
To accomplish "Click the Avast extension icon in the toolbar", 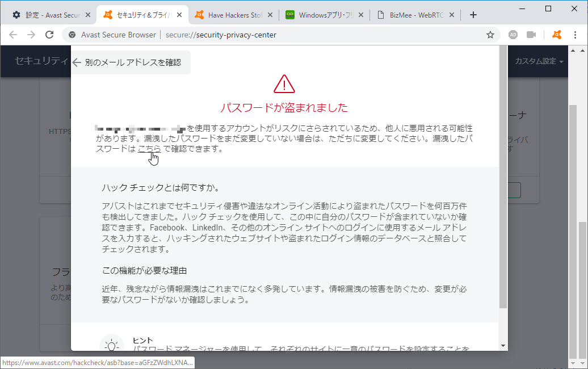I will coord(557,35).
